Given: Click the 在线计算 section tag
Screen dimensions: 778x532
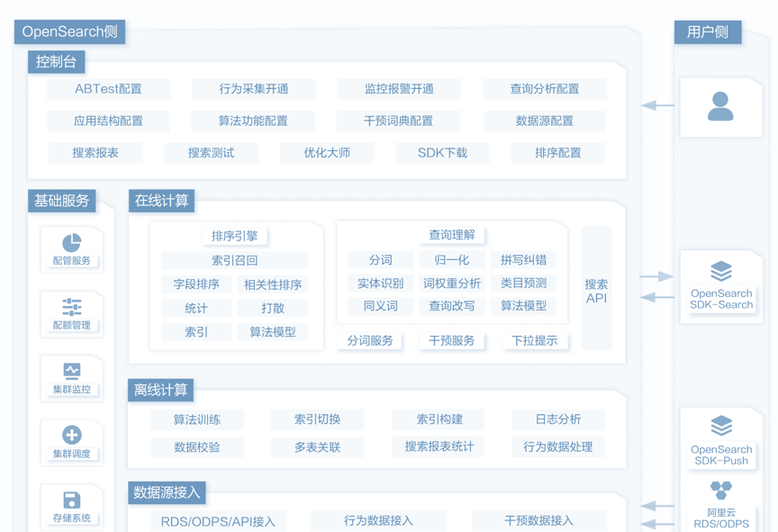Looking at the screenshot, I should 161,201.
